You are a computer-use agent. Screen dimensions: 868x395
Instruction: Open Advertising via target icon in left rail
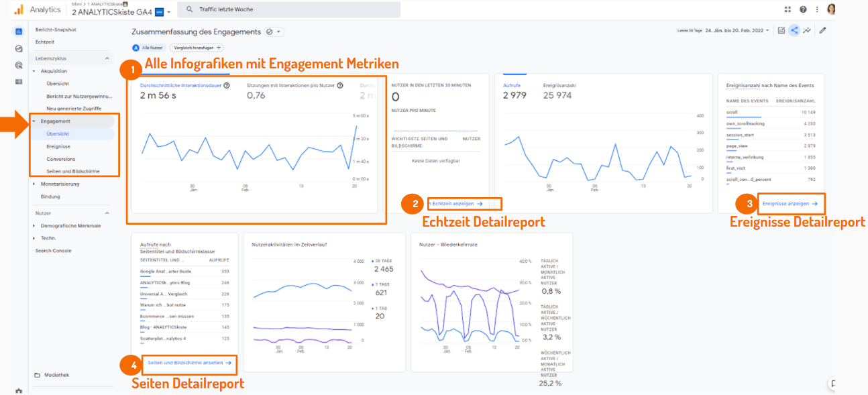17,64
